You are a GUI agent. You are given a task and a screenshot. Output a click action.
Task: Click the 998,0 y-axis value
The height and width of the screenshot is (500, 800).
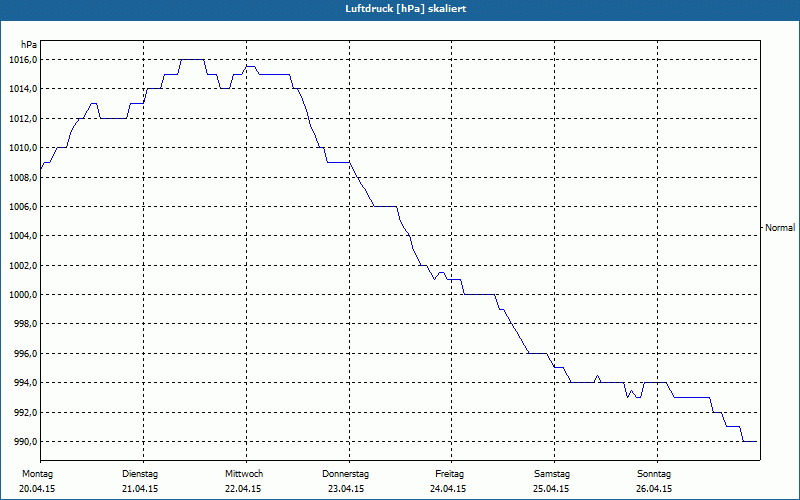coord(24,324)
